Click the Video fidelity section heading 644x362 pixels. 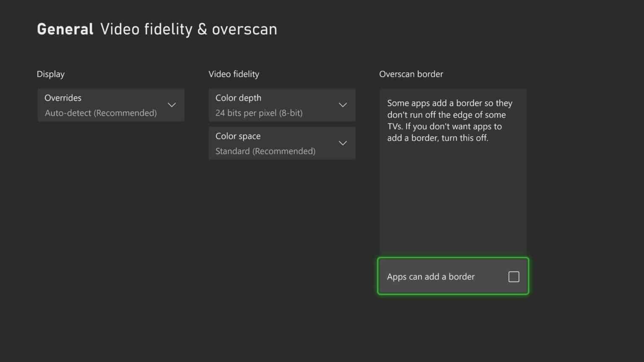(234, 74)
